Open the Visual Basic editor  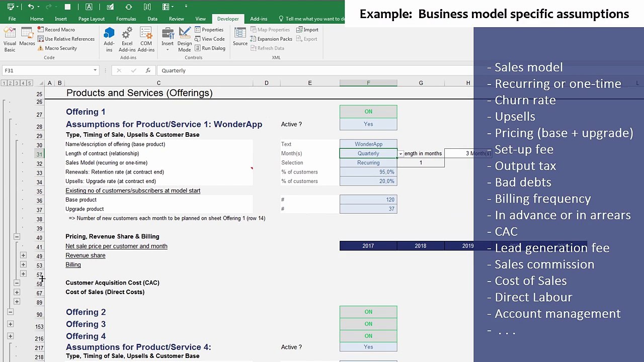pos(10,39)
